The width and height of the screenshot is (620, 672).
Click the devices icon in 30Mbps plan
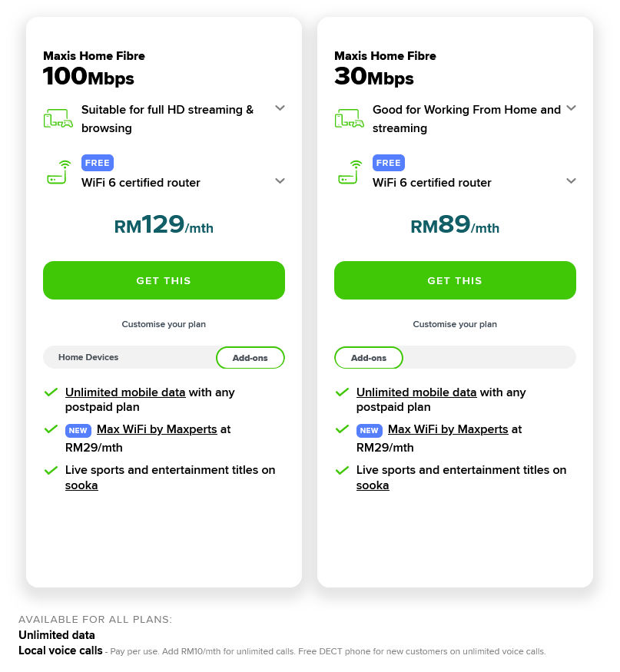point(349,118)
